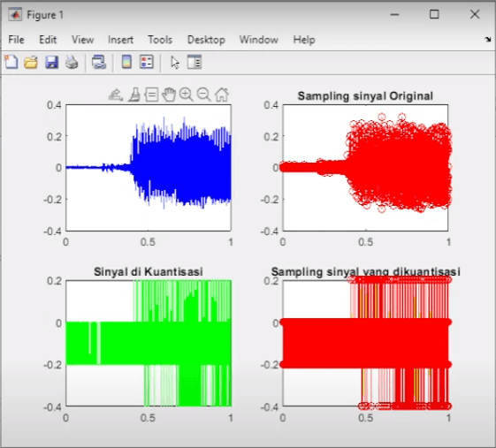Click the New Figure toolbar icon

pyautogui.click(x=11, y=62)
